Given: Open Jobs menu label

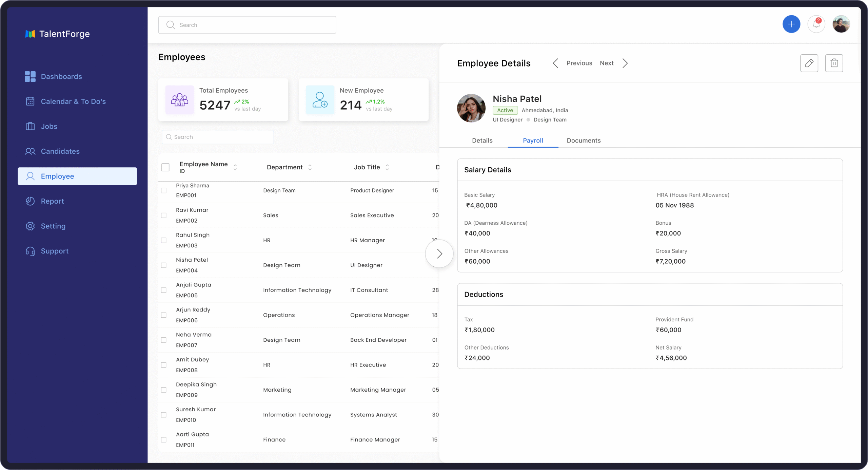Looking at the screenshot, I should (49, 126).
